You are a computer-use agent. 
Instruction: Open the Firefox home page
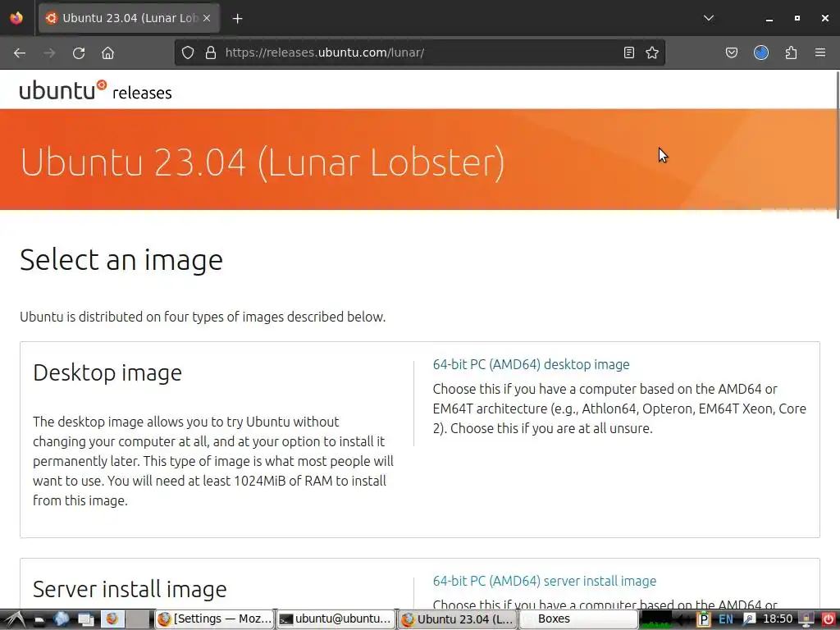(107, 53)
